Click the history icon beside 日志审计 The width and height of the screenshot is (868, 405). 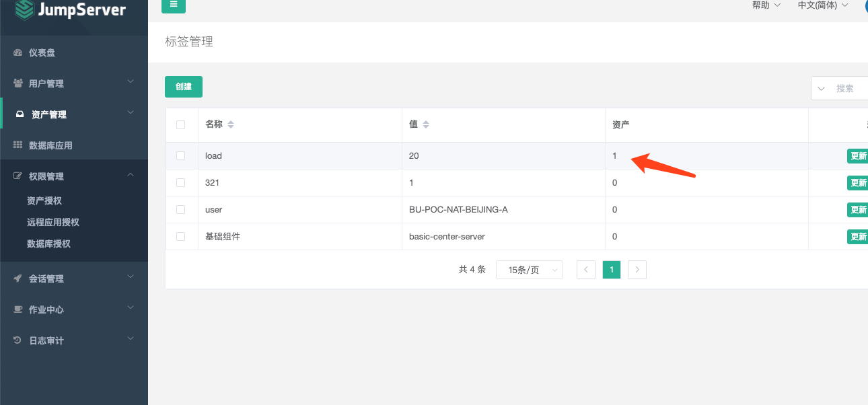tap(18, 340)
